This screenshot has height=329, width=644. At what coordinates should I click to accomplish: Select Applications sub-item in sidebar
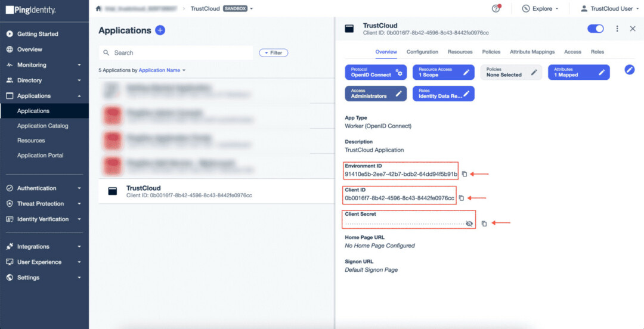point(44,111)
